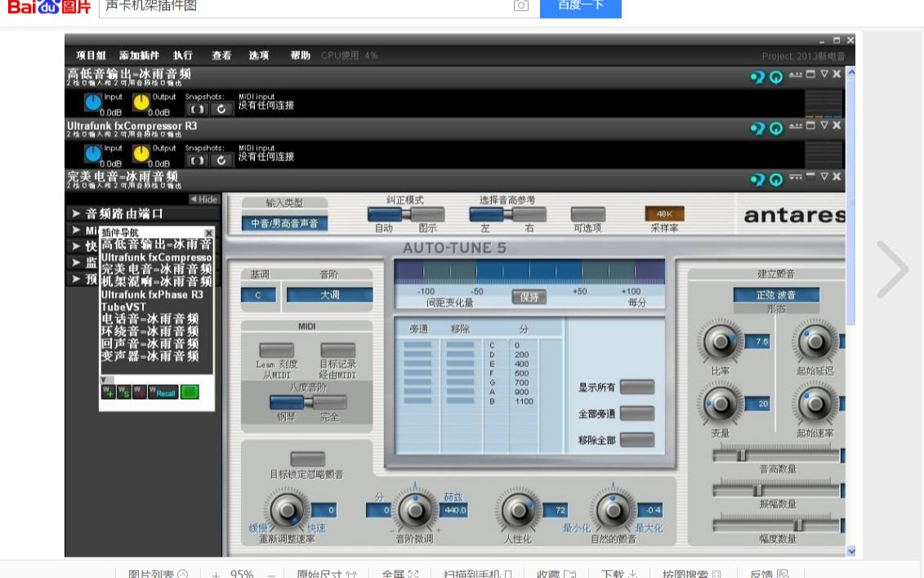Viewport: 924px width, 578px height.
Task: Click snapshot reload icon on 高低音输出 plugin
Action: (221, 109)
